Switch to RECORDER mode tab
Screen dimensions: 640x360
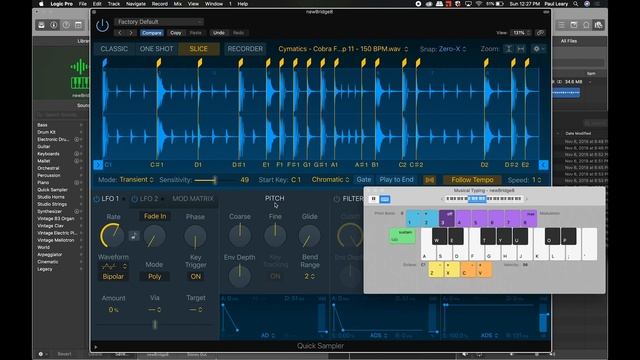pyautogui.click(x=245, y=49)
